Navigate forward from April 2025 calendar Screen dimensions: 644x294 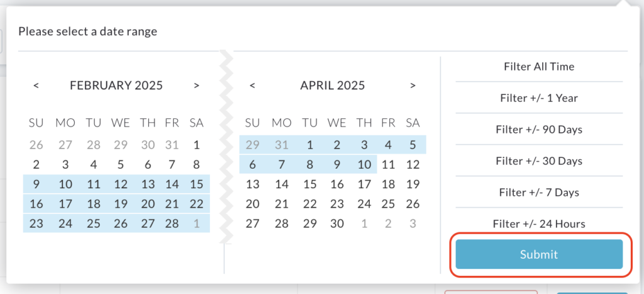(413, 86)
